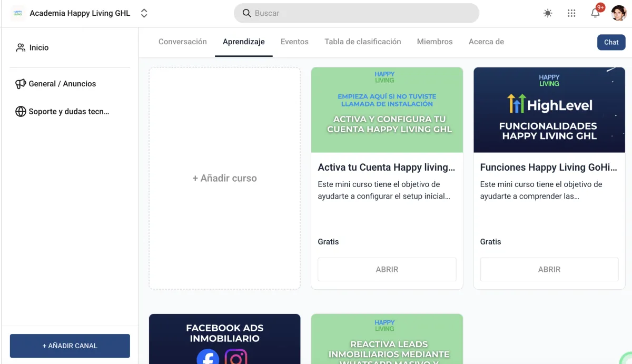Image resolution: width=632 pixels, height=364 pixels.
Task: Toggle light/dark theme sun icon
Action: tap(548, 13)
